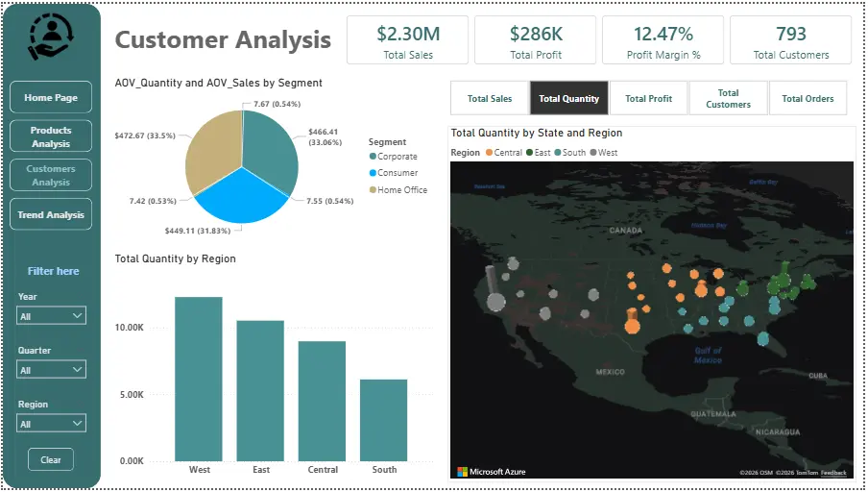This screenshot has height=492, width=868.
Task: Switch to the Total Sales tab
Action: pyautogui.click(x=490, y=98)
